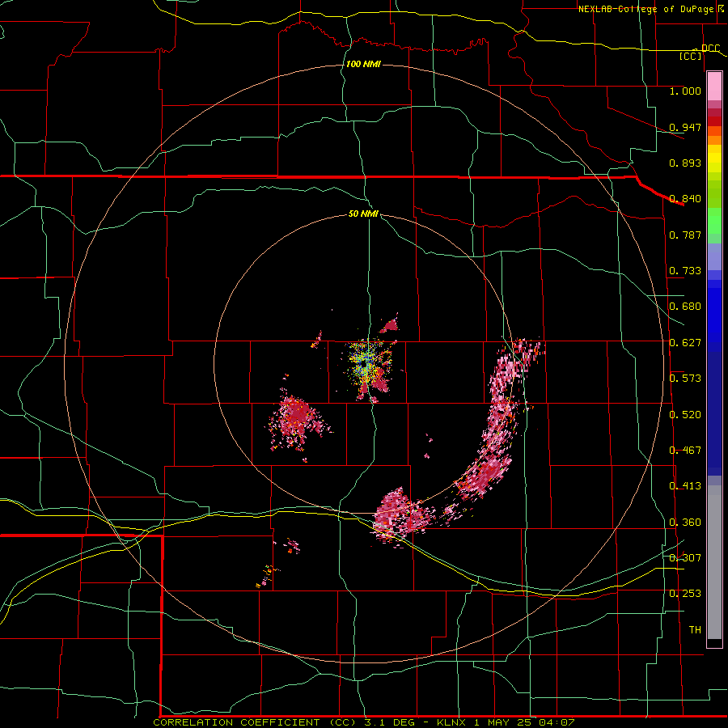Click the multicolored radar site clutter at the center

[x=368, y=363]
